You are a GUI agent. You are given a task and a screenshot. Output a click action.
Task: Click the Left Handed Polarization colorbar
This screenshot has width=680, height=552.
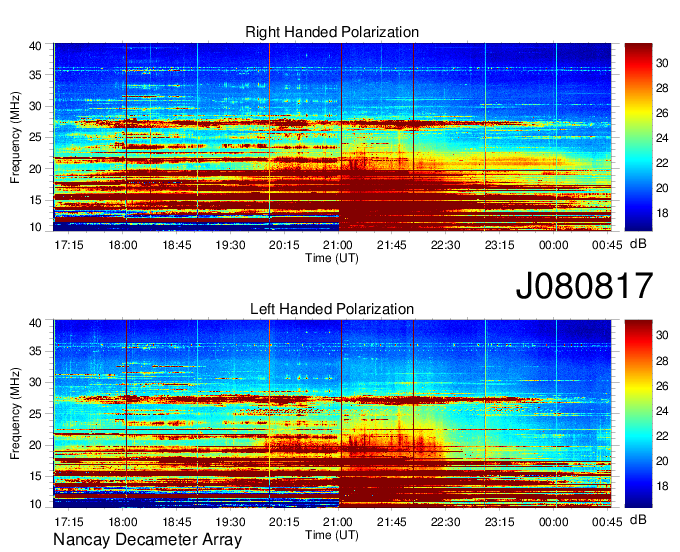638,414
